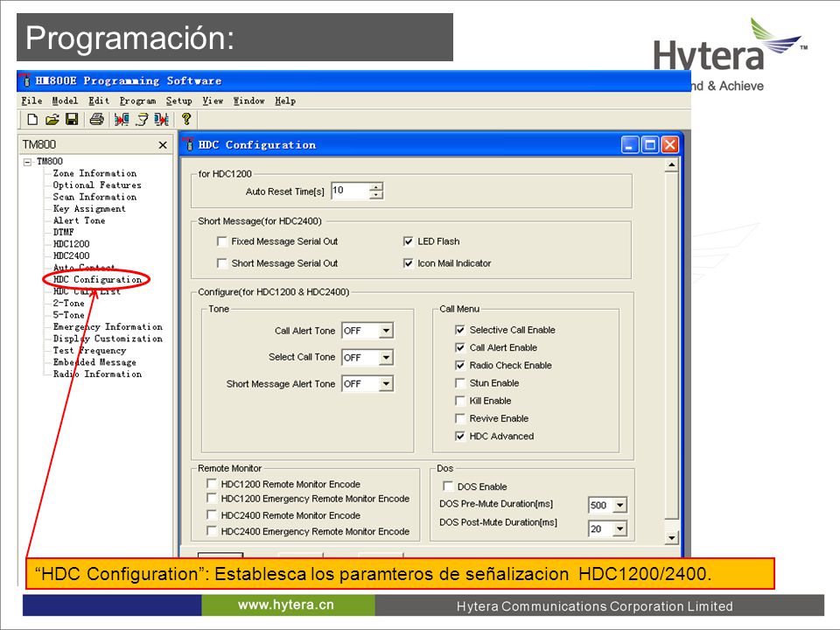Open the Edit menu
The width and height of the screenshot is (840, 630).
point(99,101)
